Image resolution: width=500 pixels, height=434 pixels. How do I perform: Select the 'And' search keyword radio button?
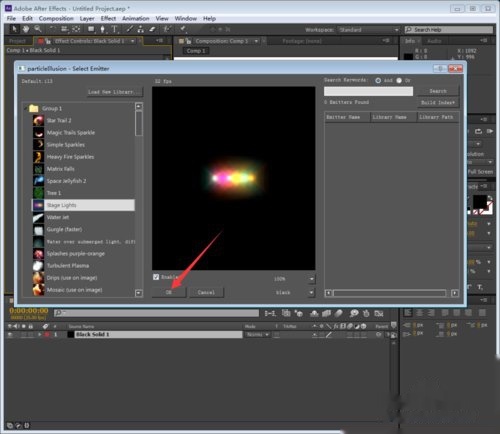pos(378,80)
